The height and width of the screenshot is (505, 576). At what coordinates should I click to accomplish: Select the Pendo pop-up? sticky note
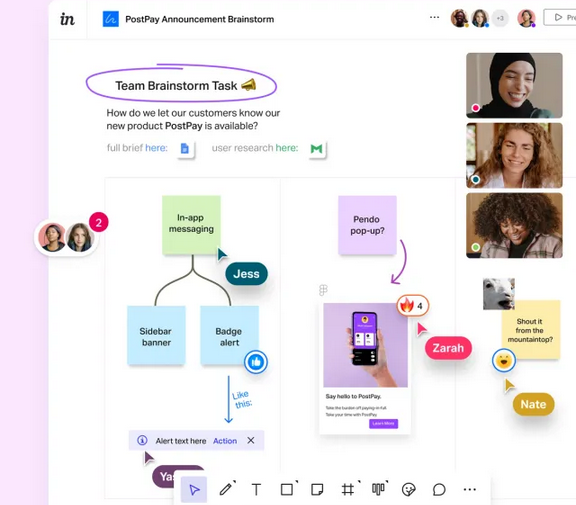pos(367,225)
